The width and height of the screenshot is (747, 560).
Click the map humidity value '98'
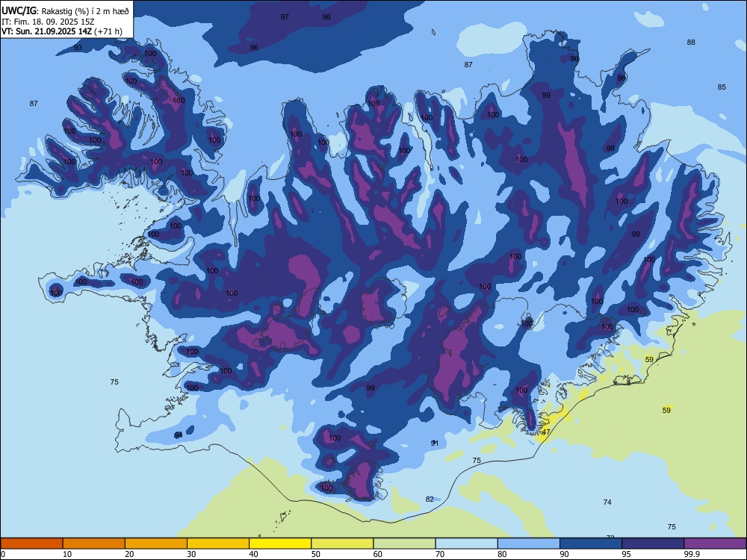click(622, 78)
